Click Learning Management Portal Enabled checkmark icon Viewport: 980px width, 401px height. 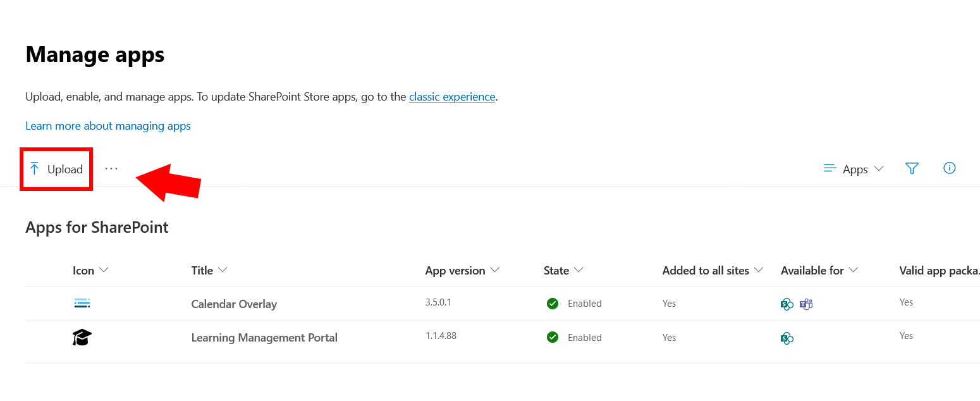pyautogui.click(x=553, y=337)
